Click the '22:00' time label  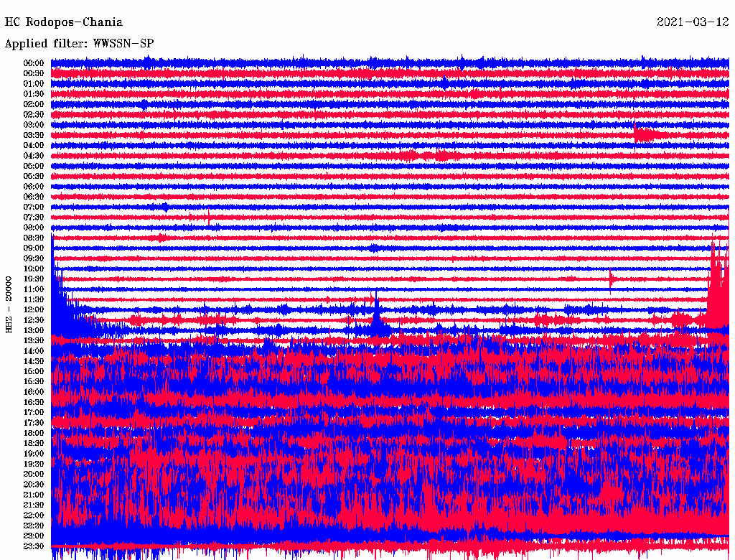click(34, 515)
